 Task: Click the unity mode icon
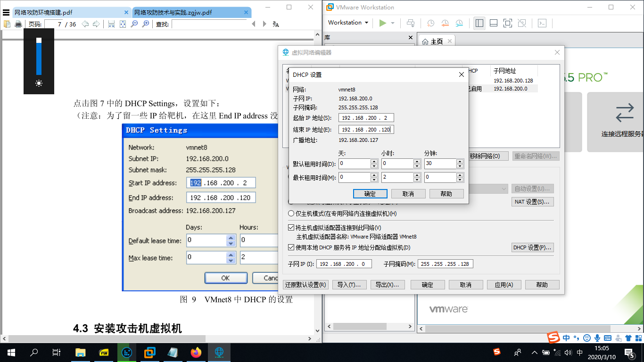(x=522, y=23)
